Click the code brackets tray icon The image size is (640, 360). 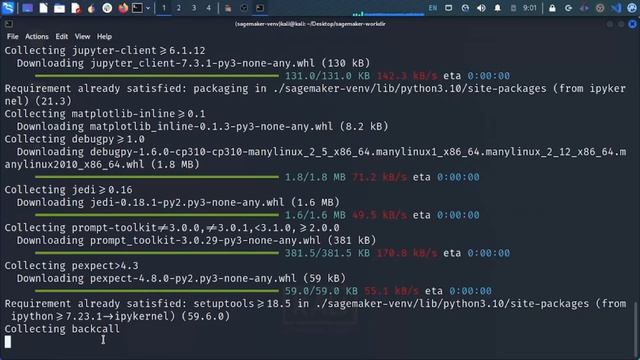click(x=584, y=8)
